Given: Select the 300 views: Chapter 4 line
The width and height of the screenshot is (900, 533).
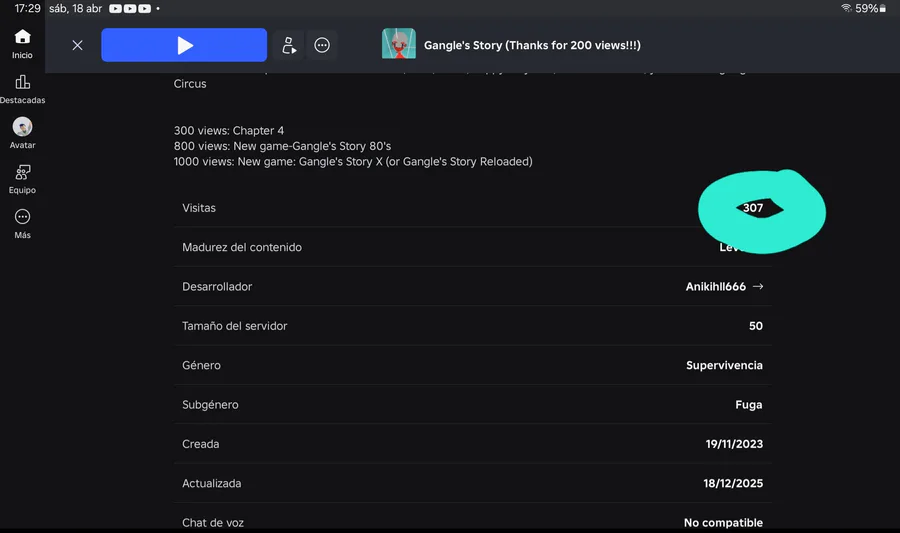Looking at the screenshot, I should point(229,131).
